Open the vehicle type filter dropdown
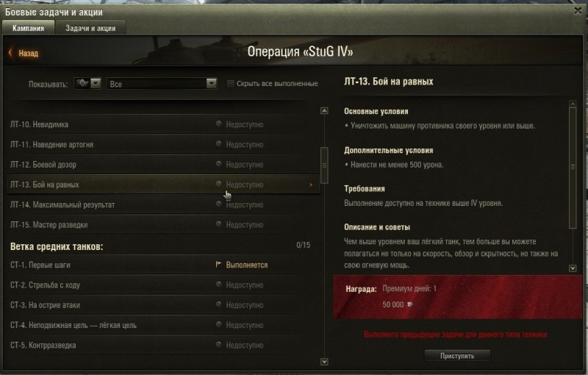The width and height of the screenshot is (588, 375). click(x=87, y=83)
